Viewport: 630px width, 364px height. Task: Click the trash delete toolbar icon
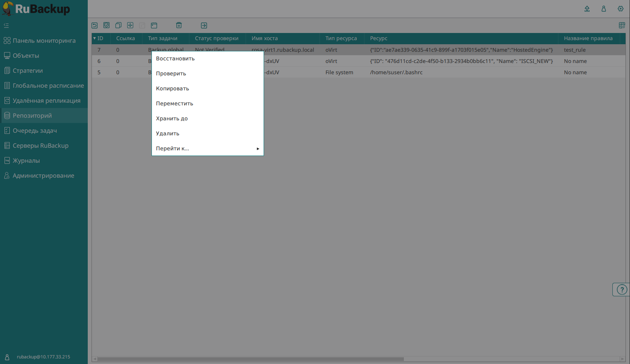point(179,25)
